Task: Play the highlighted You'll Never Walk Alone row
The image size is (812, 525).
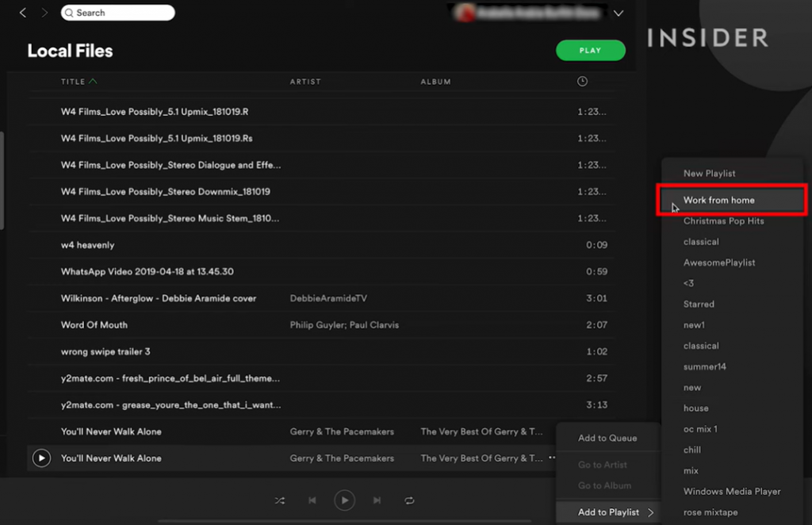Action: click(41, 458)
